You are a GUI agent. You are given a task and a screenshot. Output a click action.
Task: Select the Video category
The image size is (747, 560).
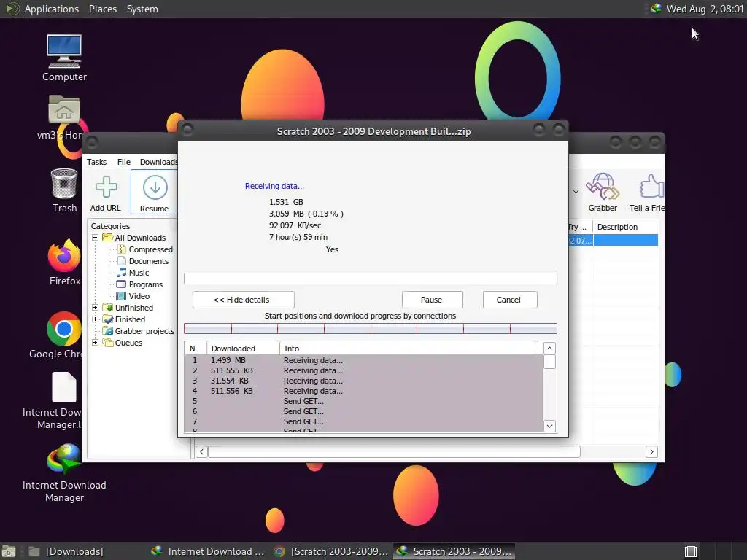139,296
